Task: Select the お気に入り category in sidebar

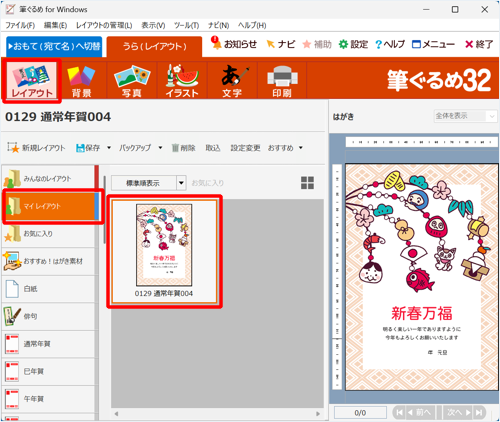Action: tap(49, 234)
